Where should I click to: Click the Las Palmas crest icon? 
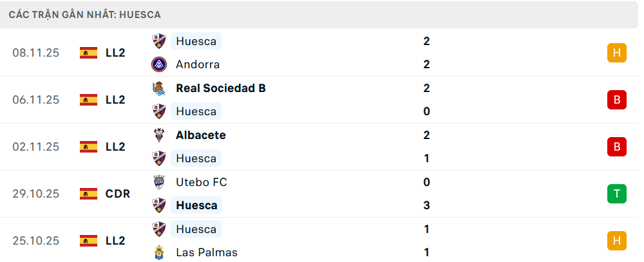click(x=159, y=252)
